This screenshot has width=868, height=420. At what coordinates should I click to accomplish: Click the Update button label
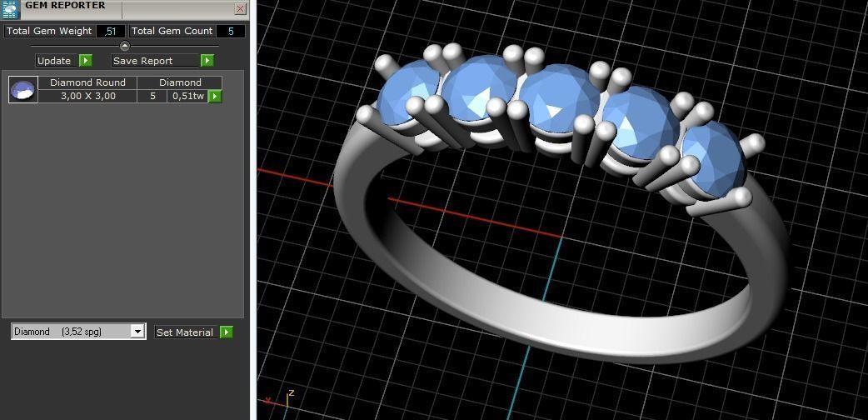tap(54, 60)
